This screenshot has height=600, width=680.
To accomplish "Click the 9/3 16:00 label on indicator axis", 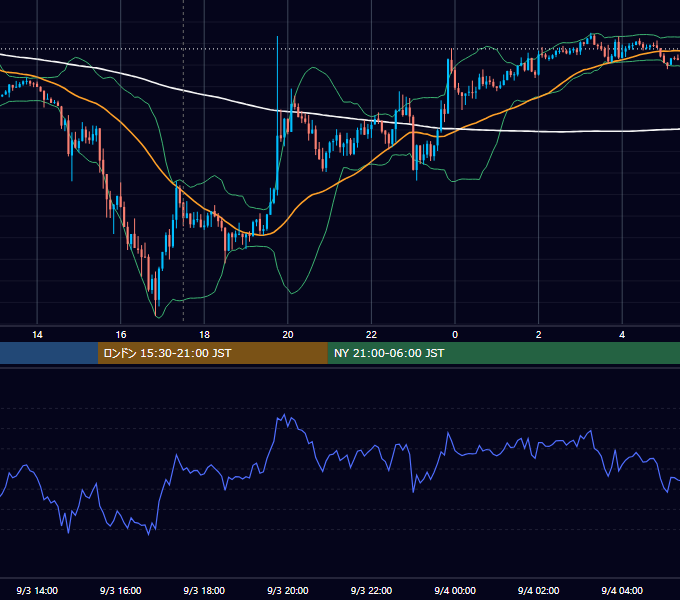I will pos(121,590).
